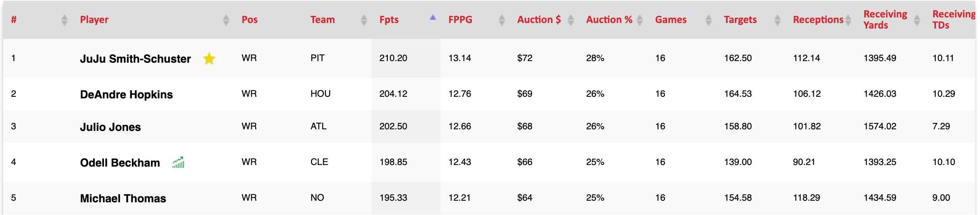Click the sort arrows in the FPPG column
Image resolution: width=980 pixels, height=215 pixels.
tap(502, 20)
